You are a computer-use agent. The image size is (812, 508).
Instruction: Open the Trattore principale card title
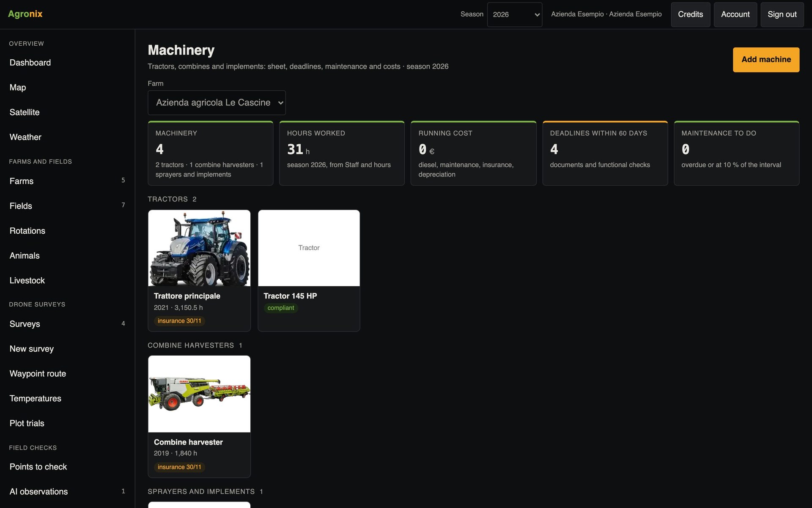click(187, 296)
